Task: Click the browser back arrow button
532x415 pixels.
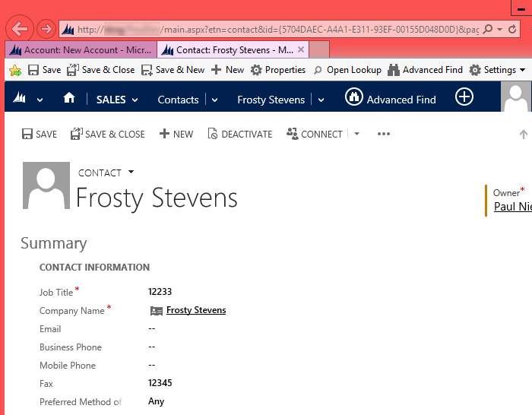Action: [20, 30]
